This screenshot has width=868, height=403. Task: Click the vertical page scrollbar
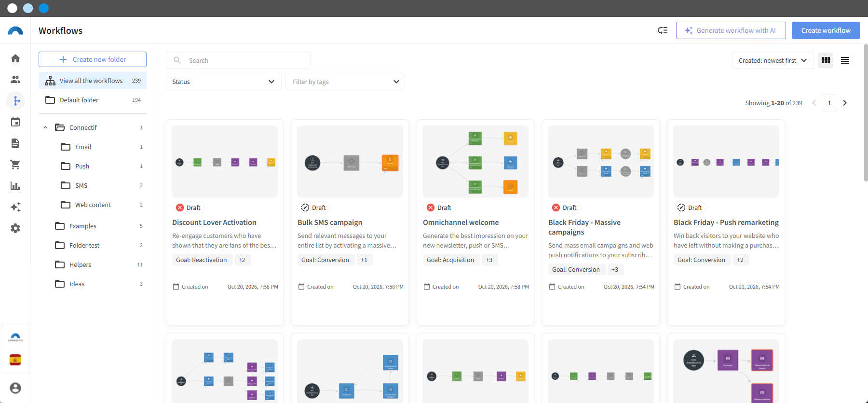coord(866,113)
